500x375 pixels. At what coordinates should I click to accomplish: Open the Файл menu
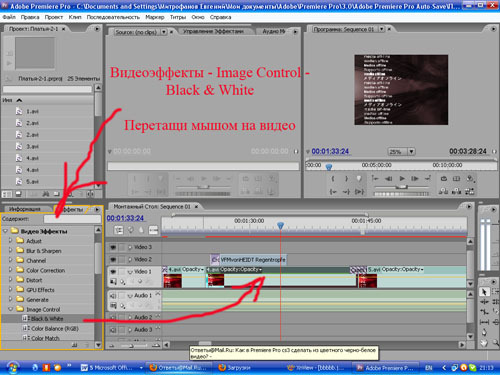[x=9, y=17]
